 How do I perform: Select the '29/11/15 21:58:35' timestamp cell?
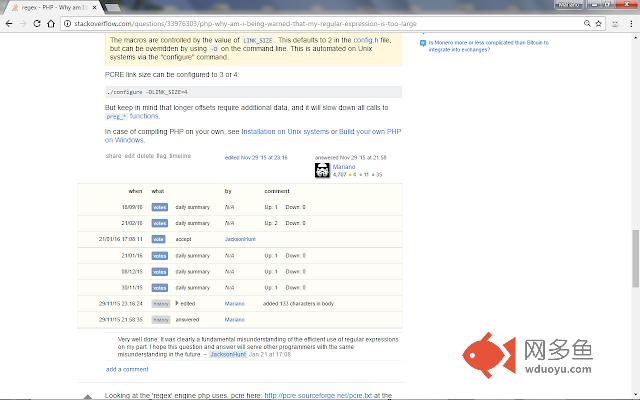(x=120, y=320)
